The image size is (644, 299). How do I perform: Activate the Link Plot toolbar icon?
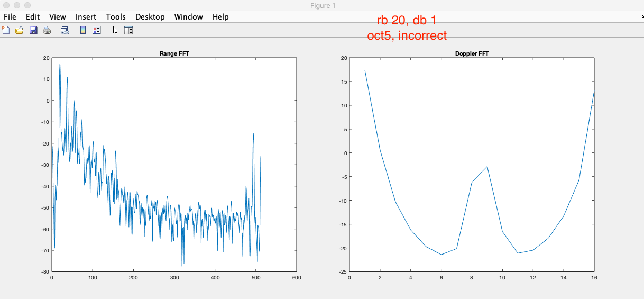click(x=65, y=30)
